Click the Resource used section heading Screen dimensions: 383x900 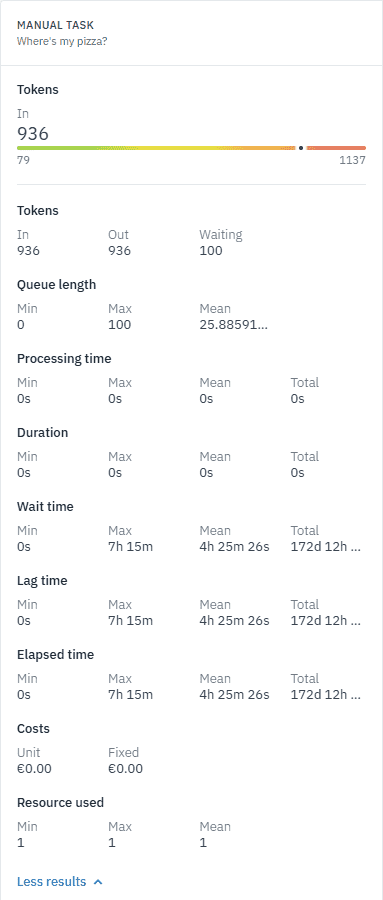(x=60, y=802)
